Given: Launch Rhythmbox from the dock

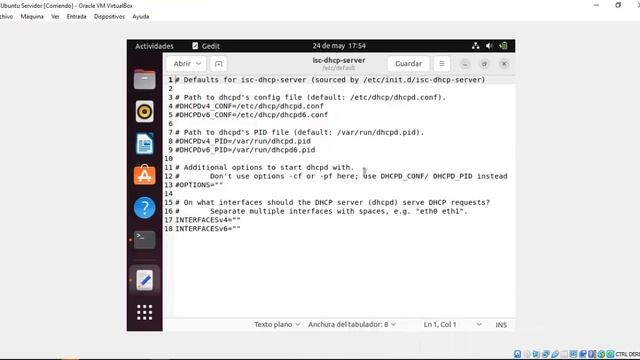Looking at the screenshot, I should (144, 111).
